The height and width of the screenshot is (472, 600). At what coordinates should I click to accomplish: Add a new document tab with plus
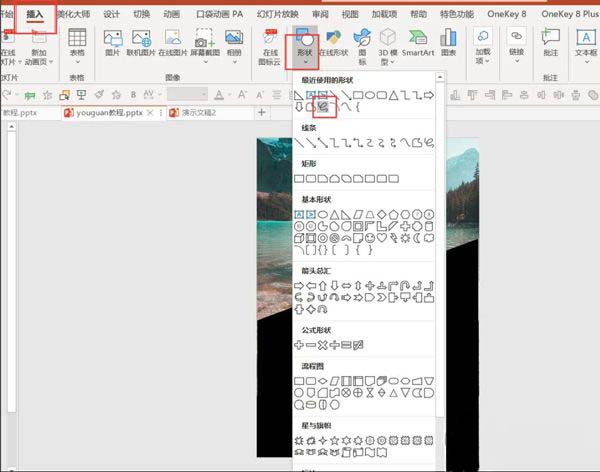point(262,112)
